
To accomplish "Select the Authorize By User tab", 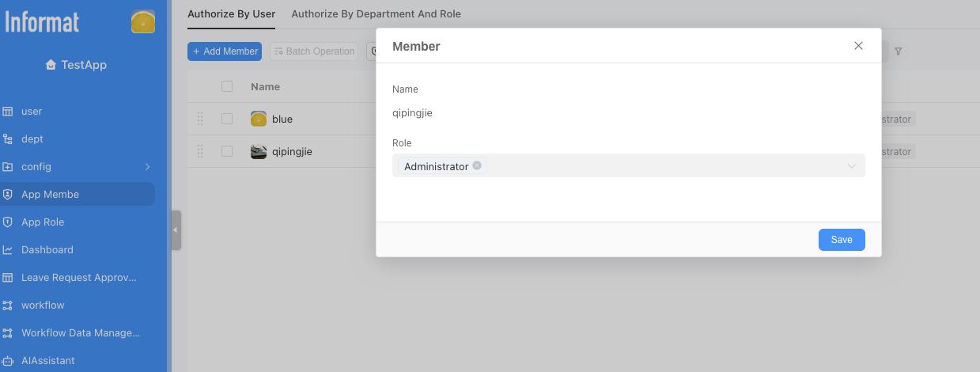I will coord(231,14).
